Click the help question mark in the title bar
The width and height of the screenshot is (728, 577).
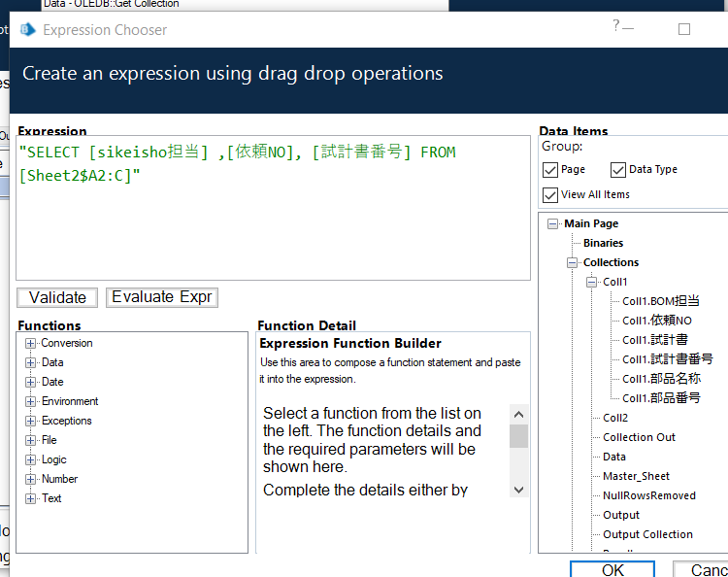[615, 25]
